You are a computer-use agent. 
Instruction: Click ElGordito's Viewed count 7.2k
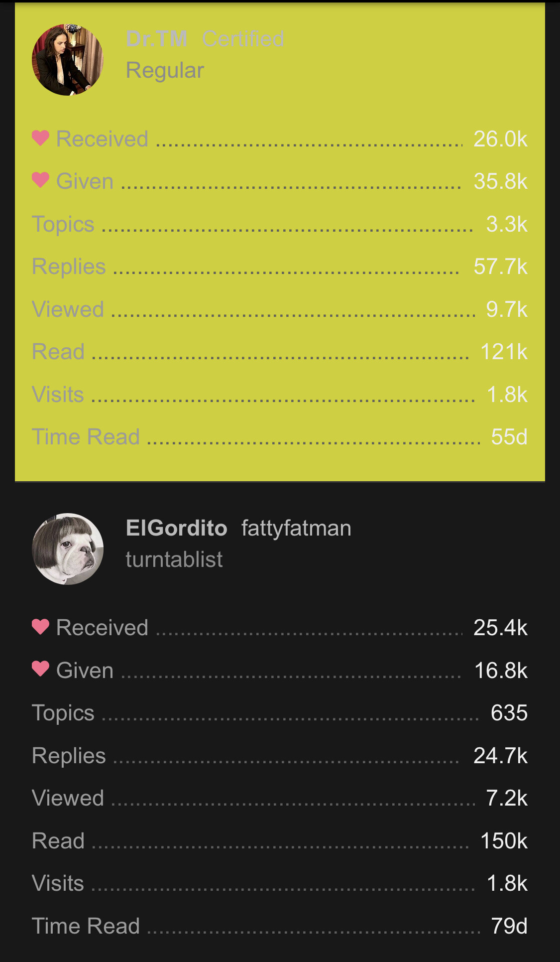pyautogui.click(x=506, y=798)
